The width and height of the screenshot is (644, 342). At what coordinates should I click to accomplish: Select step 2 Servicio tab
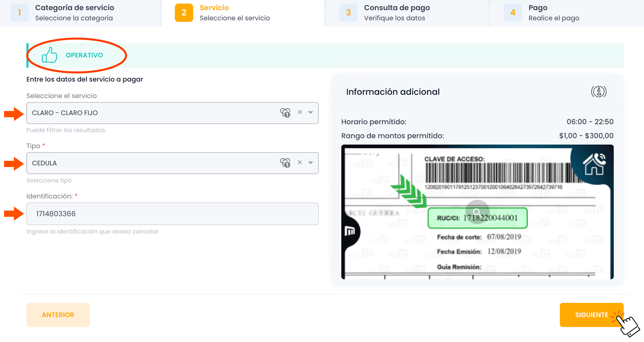coord(243,13)
